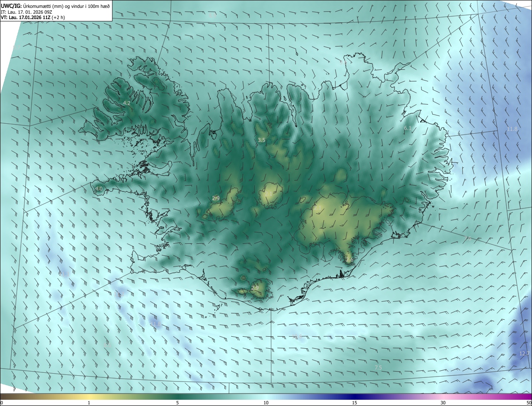532x406 pixels.
Task: Click the 4.2 value over the Westfjords
Action: pyautogui.click(x=127, y=103)
